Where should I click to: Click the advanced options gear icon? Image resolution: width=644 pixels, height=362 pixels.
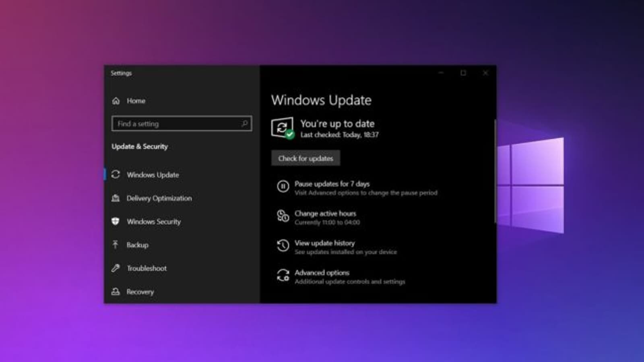[283, 275]
